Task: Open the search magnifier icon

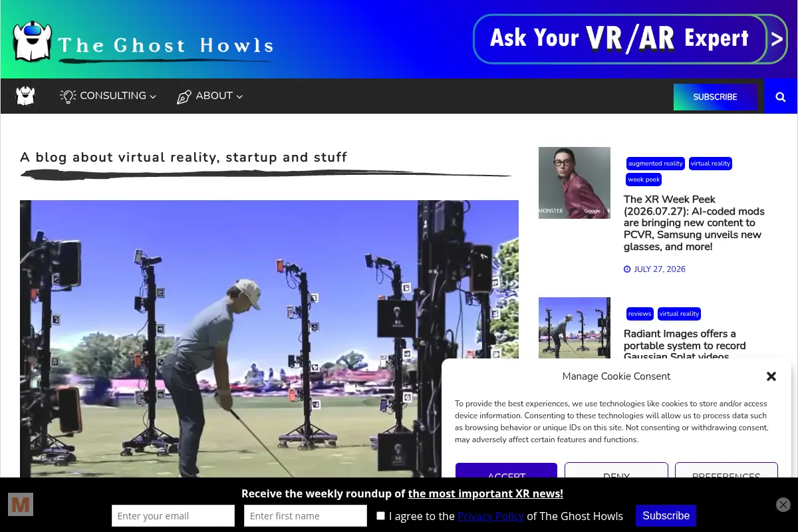Action: click(781, 96)
